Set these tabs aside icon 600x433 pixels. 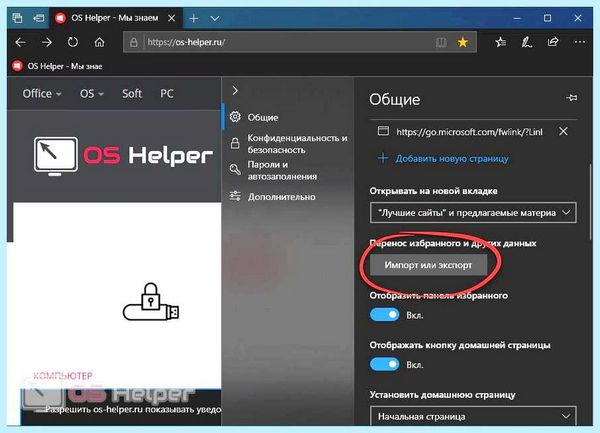pyautogui.click(x=38, y=18)
